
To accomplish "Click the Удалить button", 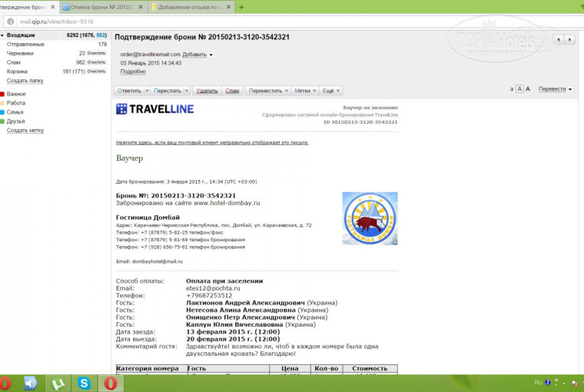I will (x=207, y=90).
